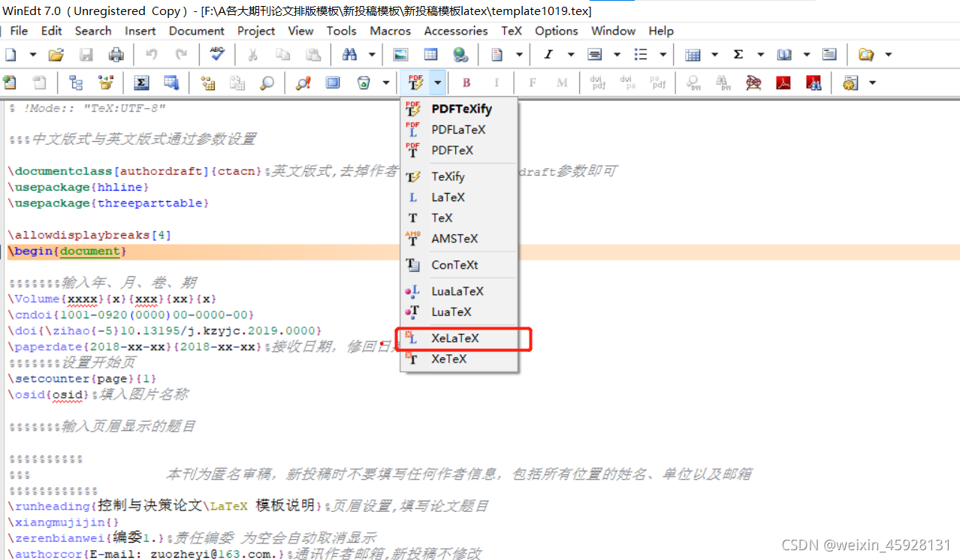Choose PDFTeX in the dropdown
This screenshot has height=560, width=960.
(x=459, y=150)
